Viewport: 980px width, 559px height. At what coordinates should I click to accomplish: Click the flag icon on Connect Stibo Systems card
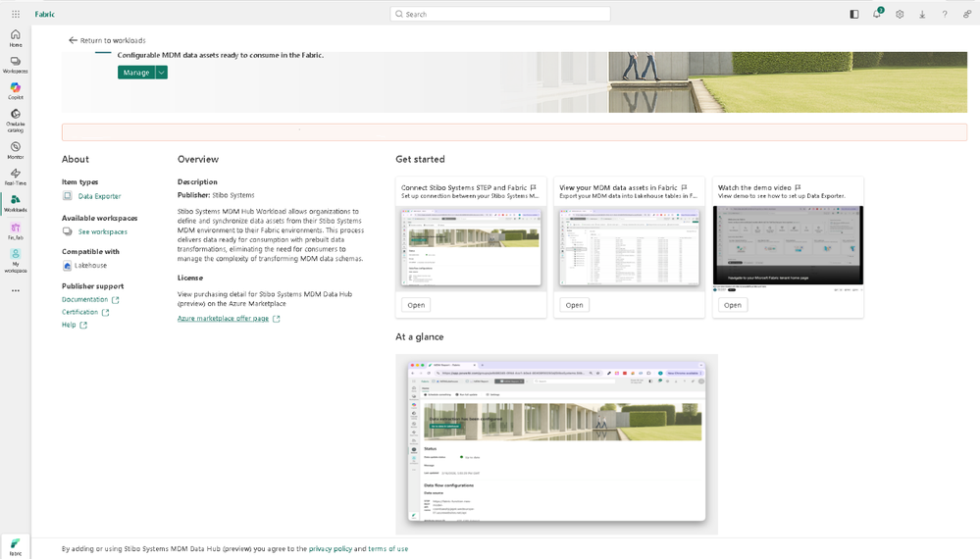click(x=533, y=187)
